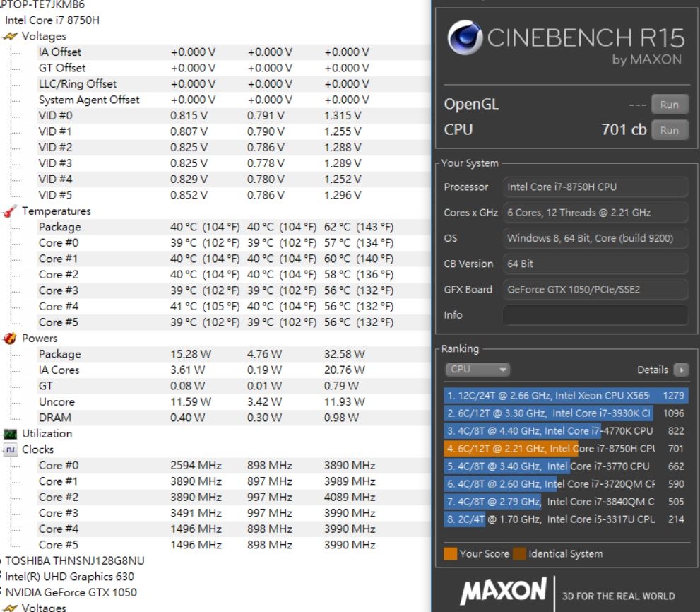Image resolution: width=700 pixels, height=612 pixels.
Task: Select the TOSHIBA THNSNJ128G8NU tree node
Action: 75,560
